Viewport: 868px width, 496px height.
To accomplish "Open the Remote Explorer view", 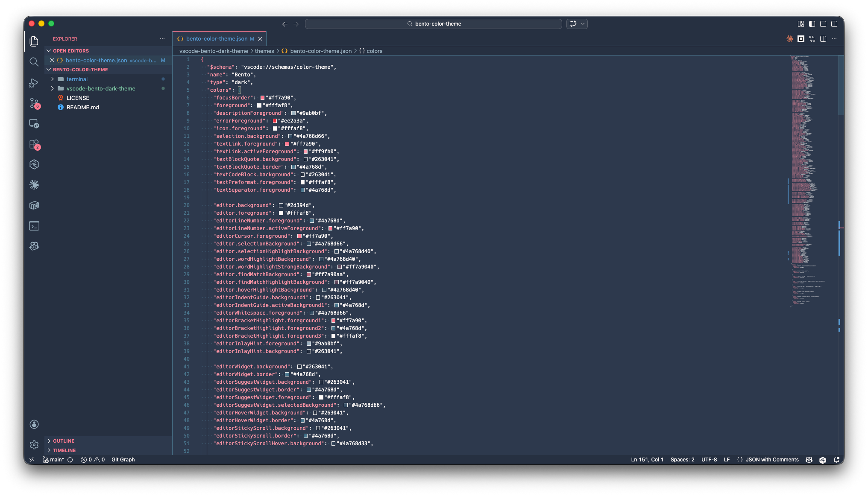I will point(34,124).
